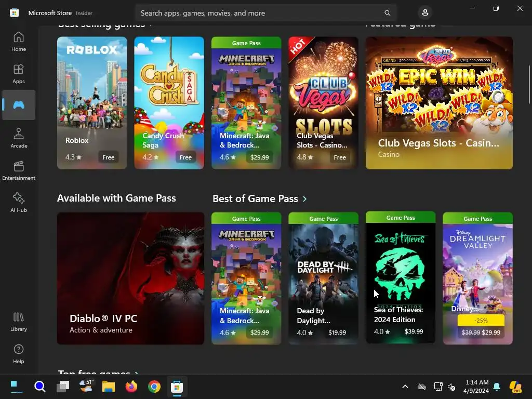The width and height of the screenshot is (532, 399).
Task: Expand Best of Game Pass chevron arrow
Action: point(304,199)
